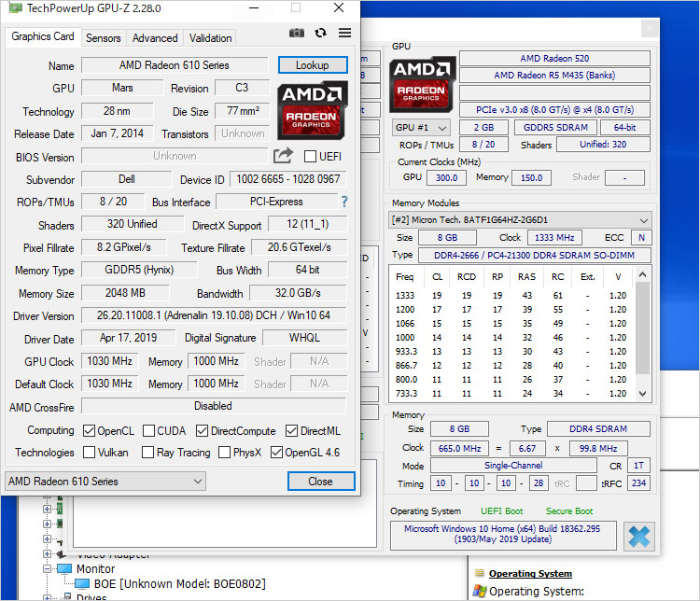
Task: Open the GPU #1 selector dropdown
Action: [421, 128]
